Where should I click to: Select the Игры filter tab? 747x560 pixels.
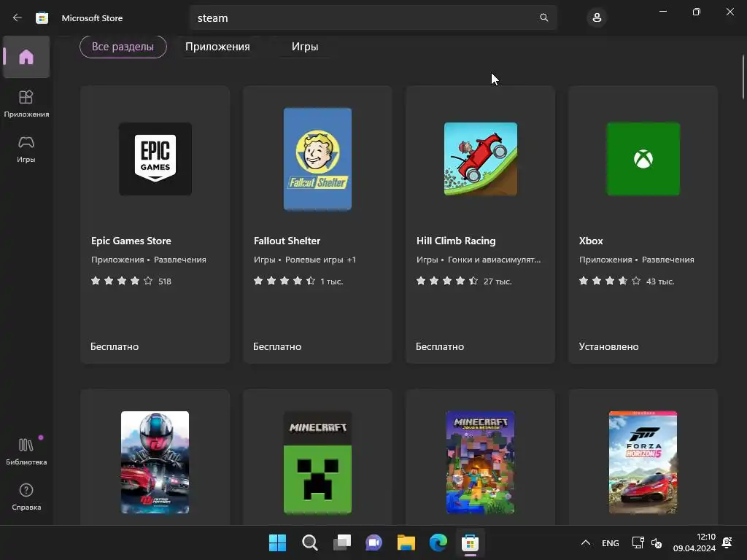click(x=305, y=47)
